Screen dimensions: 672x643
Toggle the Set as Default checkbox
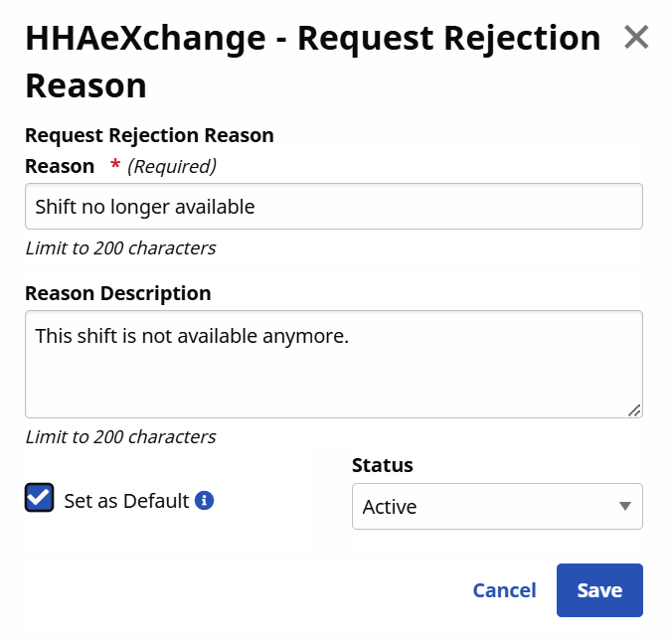(x=39, y=498)
